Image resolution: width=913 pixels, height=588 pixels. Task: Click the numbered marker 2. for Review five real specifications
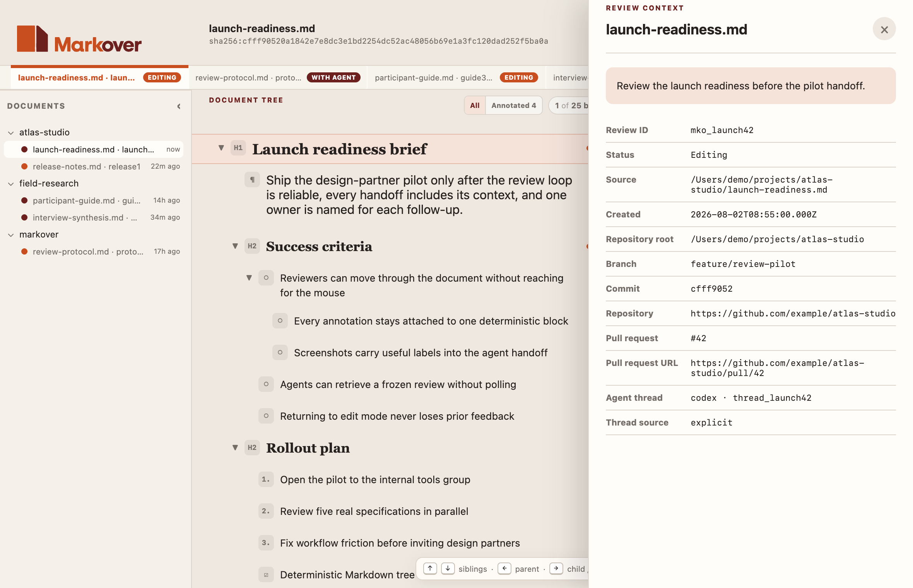[266, 511]
